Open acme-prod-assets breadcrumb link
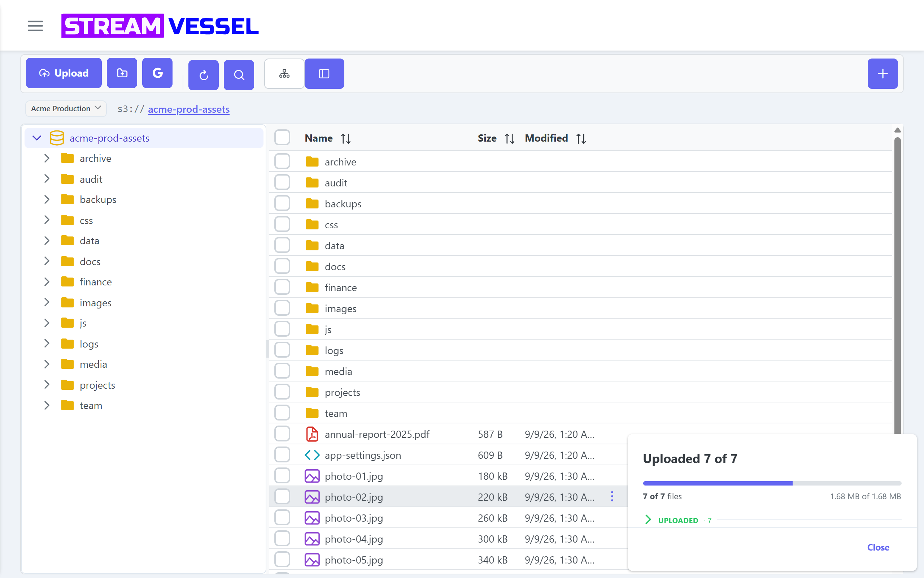The image size is (924, 578). click(x=189, y=109)
